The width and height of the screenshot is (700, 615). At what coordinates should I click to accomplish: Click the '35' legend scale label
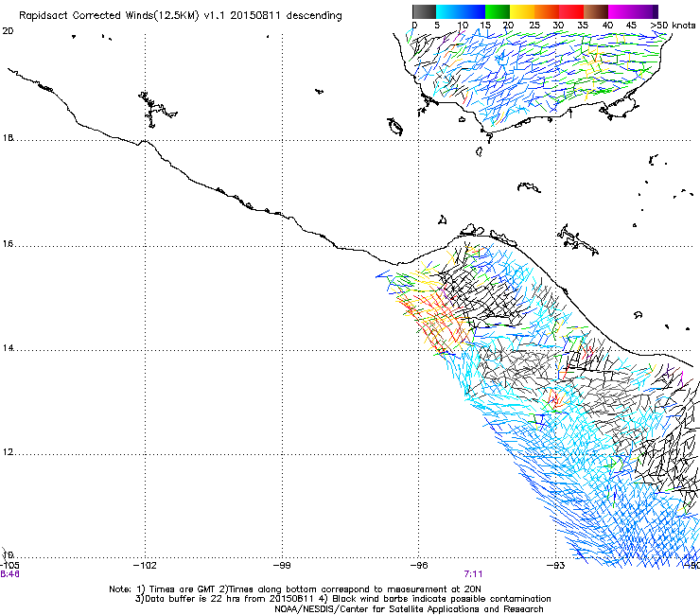tap(583, 26)
